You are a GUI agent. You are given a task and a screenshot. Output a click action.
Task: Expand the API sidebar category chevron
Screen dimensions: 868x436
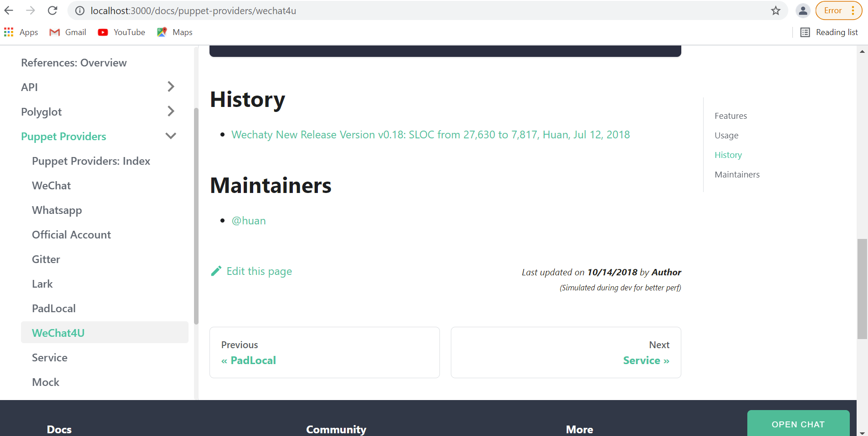click(x=171, y=86)
